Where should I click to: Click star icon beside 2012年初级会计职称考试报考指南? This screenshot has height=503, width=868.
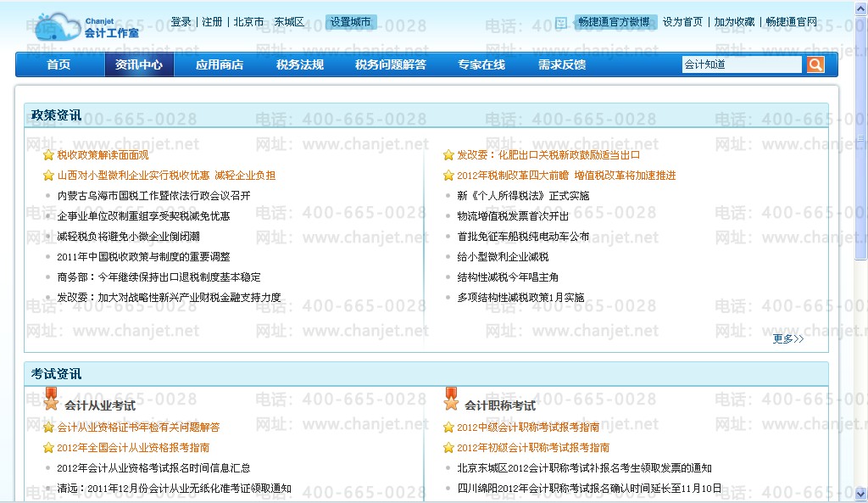click(448, 448)
